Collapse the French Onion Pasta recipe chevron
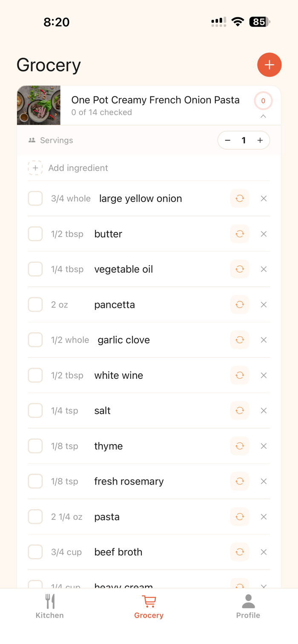This screenshot has height=644, width=298. [263, 116]
